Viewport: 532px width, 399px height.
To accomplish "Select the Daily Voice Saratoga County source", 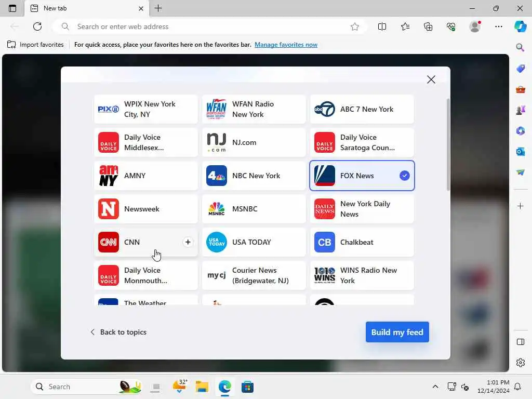I will click(x=362, y=142).
